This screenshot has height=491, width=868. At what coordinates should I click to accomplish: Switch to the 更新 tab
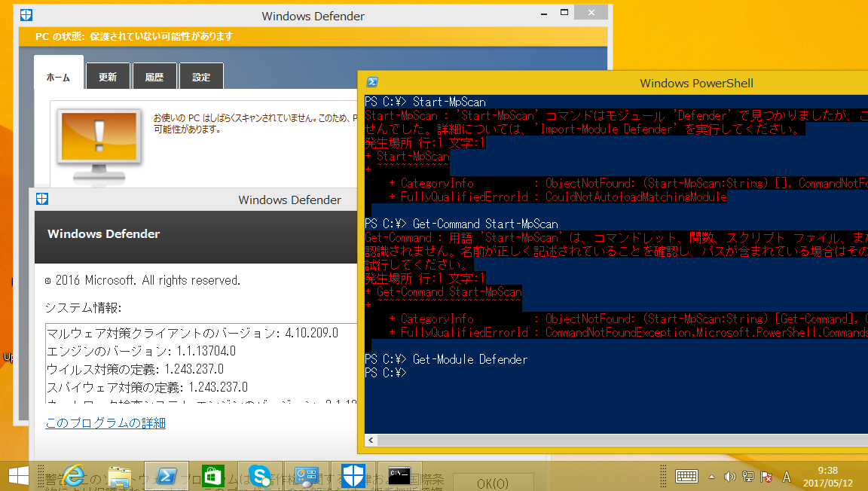point(108,77)
